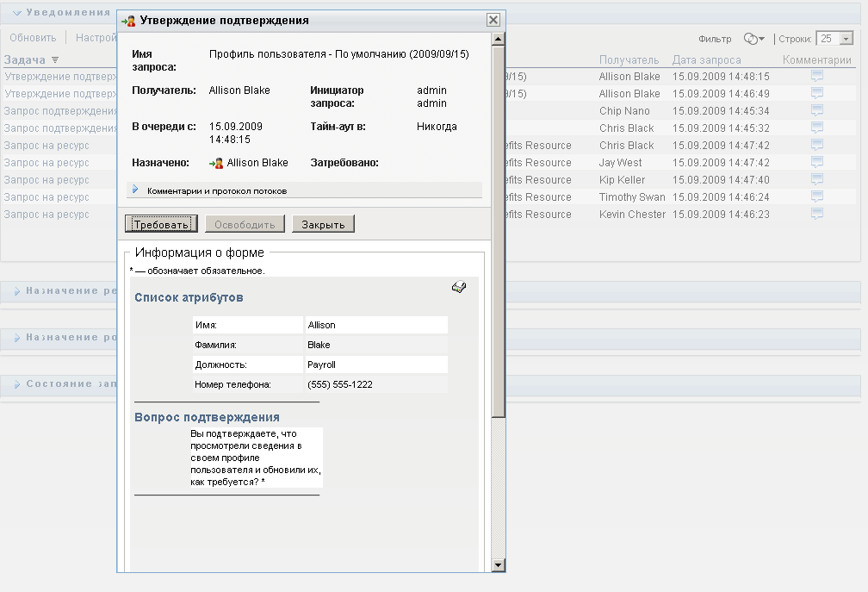The image size is (868, 592).
Task: Click sort icon beside Задача column header
Action: coord(55,60)
